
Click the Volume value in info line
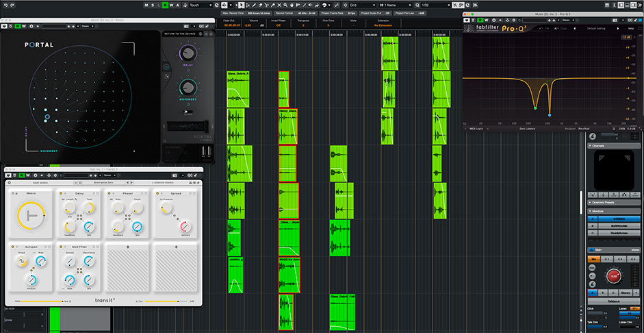[247, 25]
